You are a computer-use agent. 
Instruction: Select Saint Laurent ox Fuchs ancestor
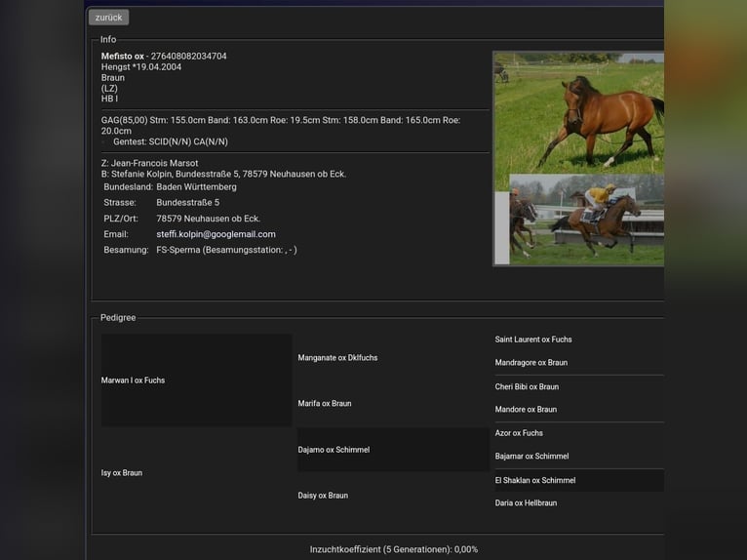[533, 340]
